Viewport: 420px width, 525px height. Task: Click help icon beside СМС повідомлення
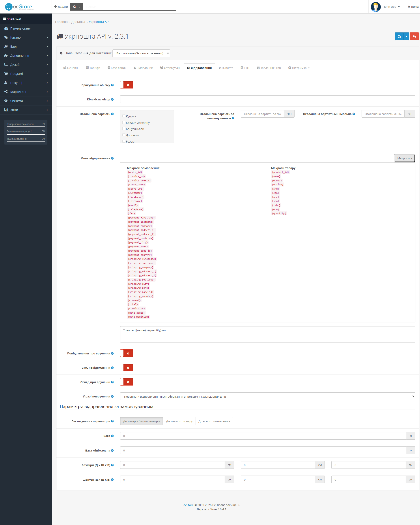tap(112, 368)
